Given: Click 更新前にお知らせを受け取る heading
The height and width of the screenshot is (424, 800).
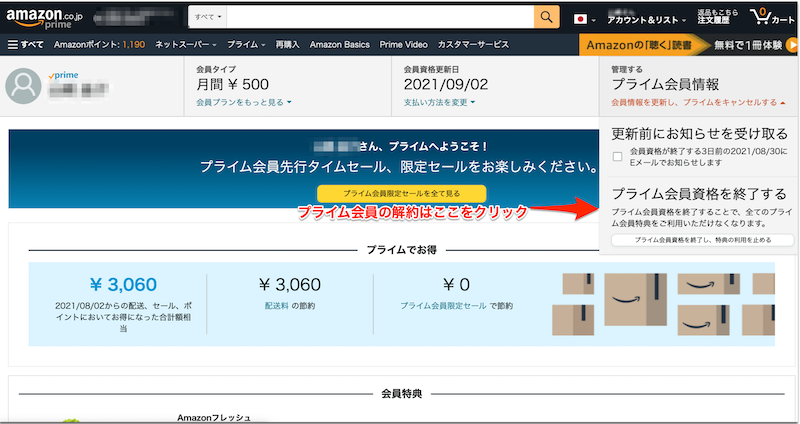Looking at the screenshot, I should [x=700, y=134].
